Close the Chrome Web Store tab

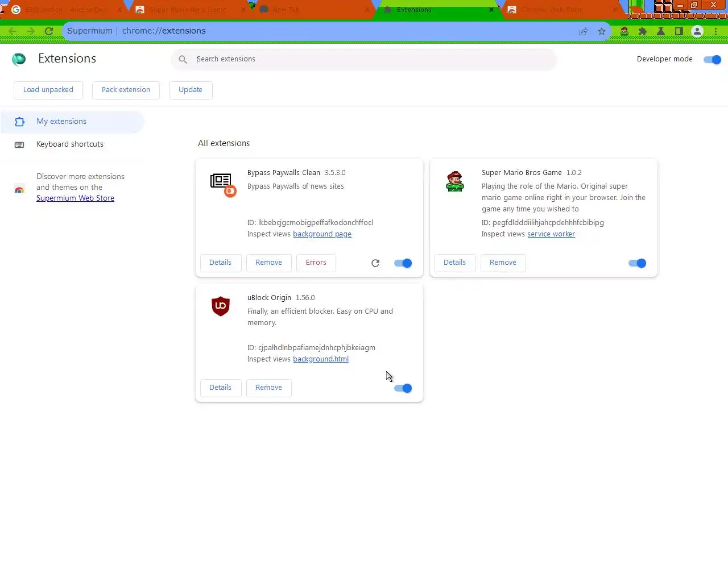pyautogui.click(x=615, y=10)
